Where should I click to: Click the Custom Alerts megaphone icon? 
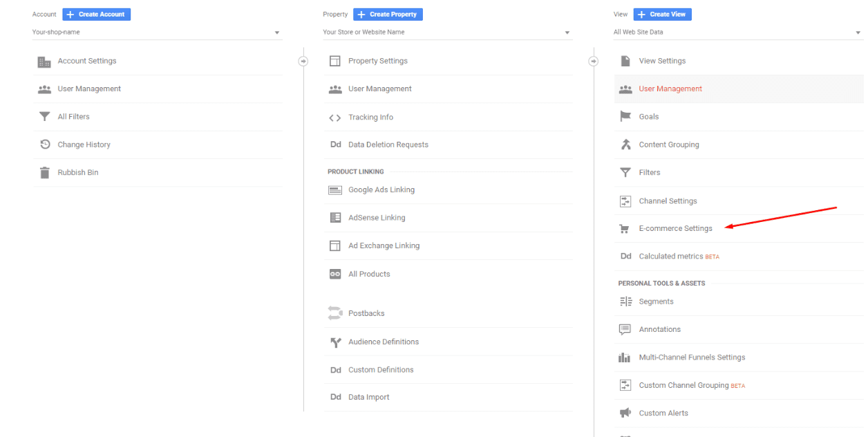pos(625,413)
